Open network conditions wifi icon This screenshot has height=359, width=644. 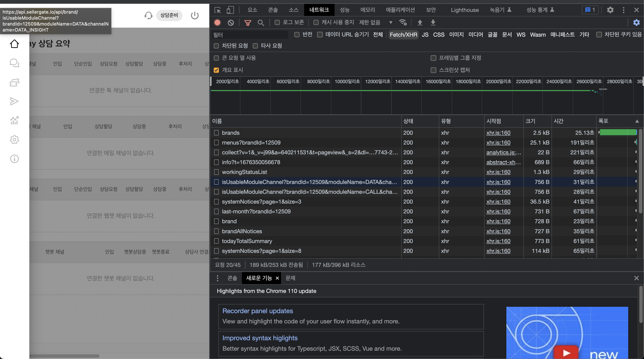point(403,23)
